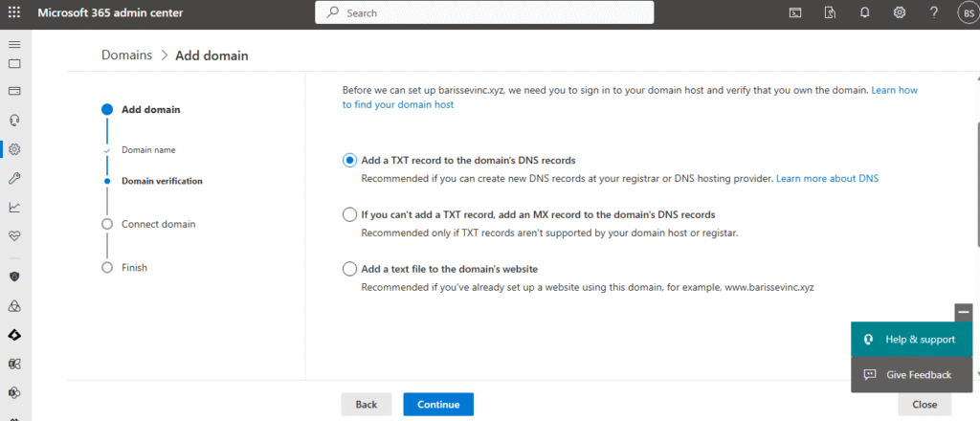Open Cloud Shell icon in header

[795, 12]
